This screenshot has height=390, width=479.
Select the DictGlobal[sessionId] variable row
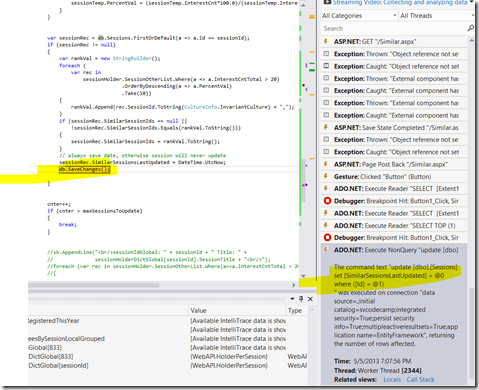point(168,366)
